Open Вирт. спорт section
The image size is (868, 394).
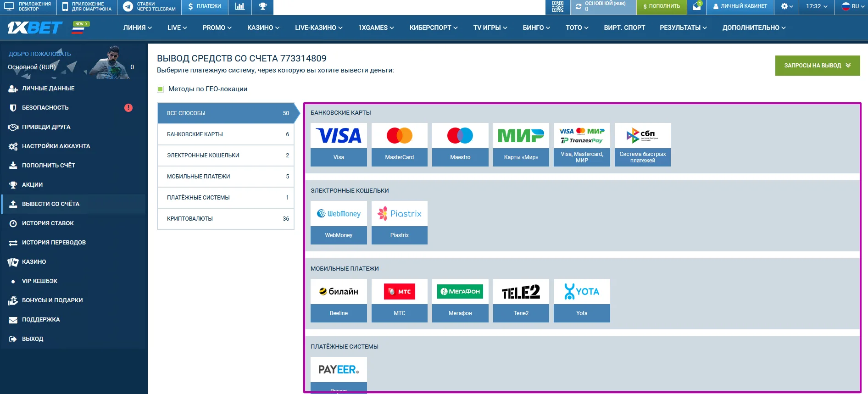pyautogui.click(x=624, y=28)
